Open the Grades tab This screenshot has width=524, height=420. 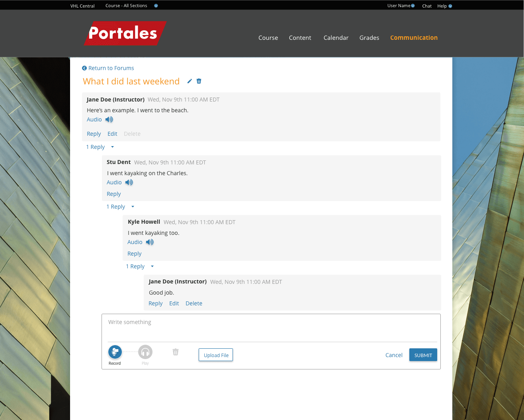[x=369, y=38]
